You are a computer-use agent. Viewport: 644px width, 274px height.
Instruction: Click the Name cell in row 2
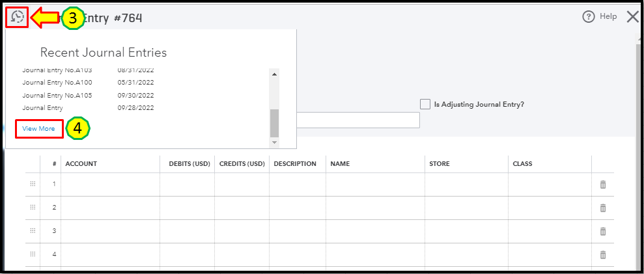pos(375,208)
